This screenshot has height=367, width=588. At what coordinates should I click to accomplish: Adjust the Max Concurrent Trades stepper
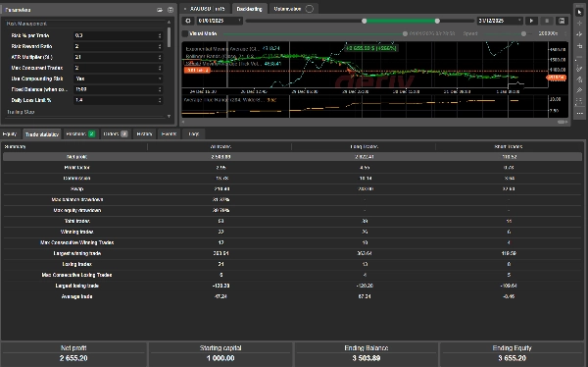pyautogui.click(x=160, y=68)
